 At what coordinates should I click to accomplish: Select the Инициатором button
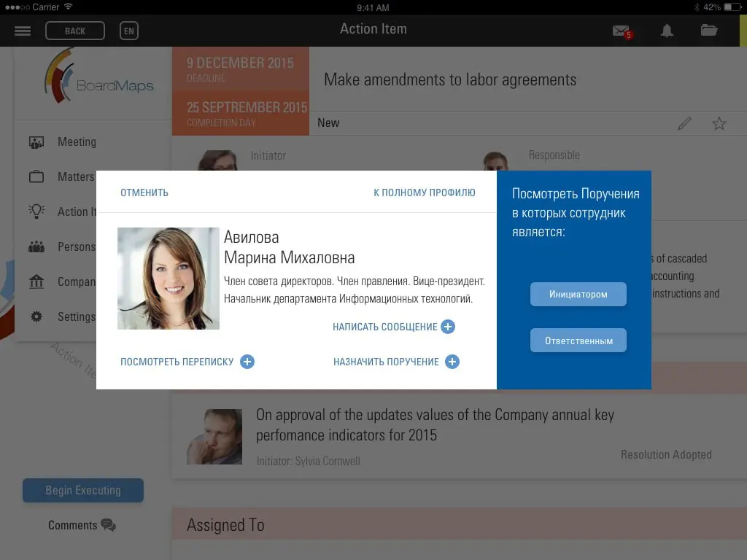(x=578, y=295)
